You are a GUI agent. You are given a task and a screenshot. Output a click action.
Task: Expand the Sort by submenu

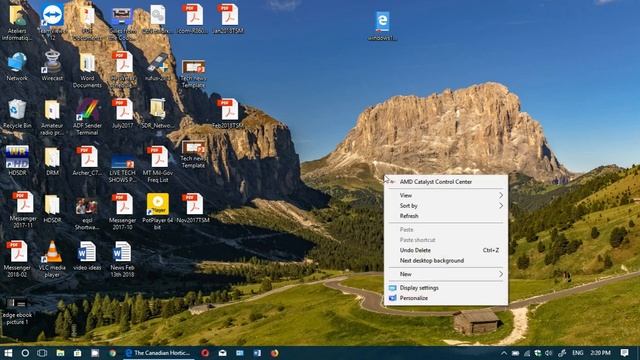[x=446, y=206]
